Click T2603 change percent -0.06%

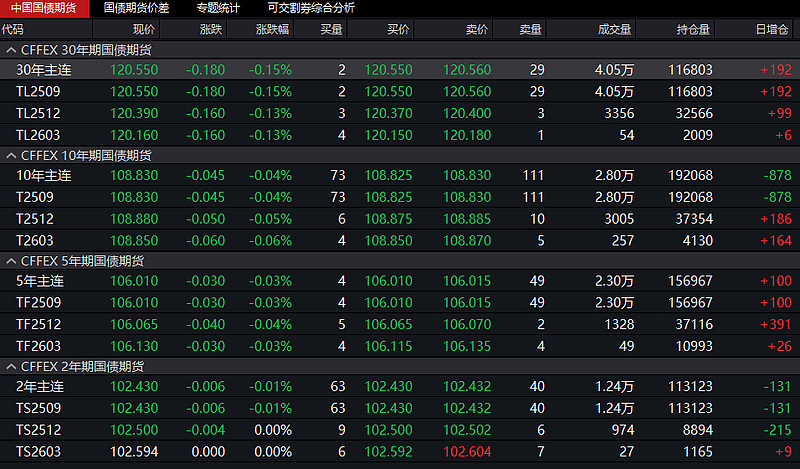[270, 241]
